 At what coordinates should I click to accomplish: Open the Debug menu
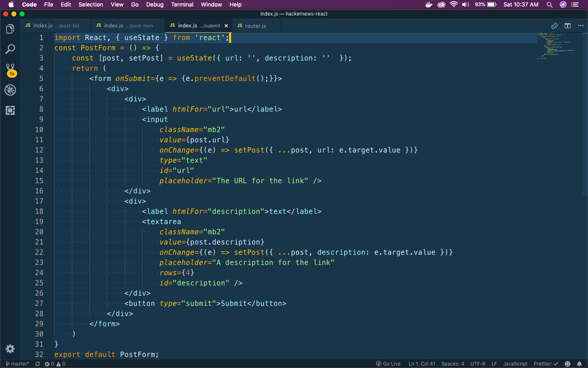[x=155, y=4]
